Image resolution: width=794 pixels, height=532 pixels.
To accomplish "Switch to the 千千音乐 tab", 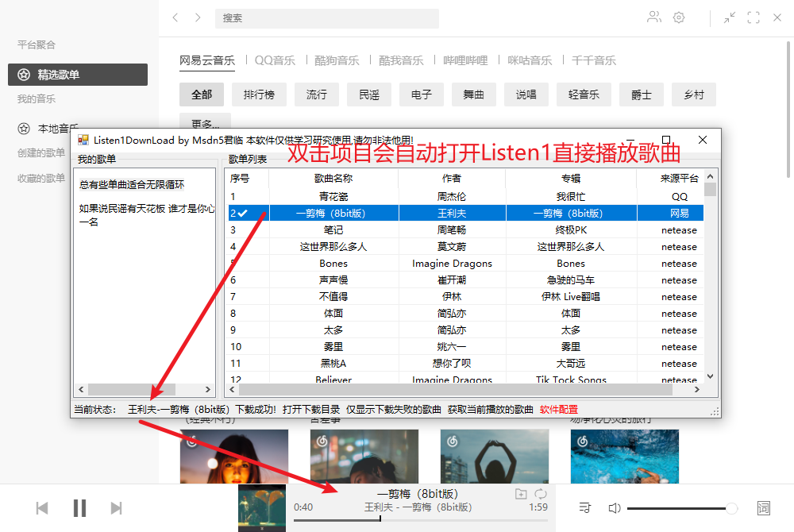I will pos(594,60).
